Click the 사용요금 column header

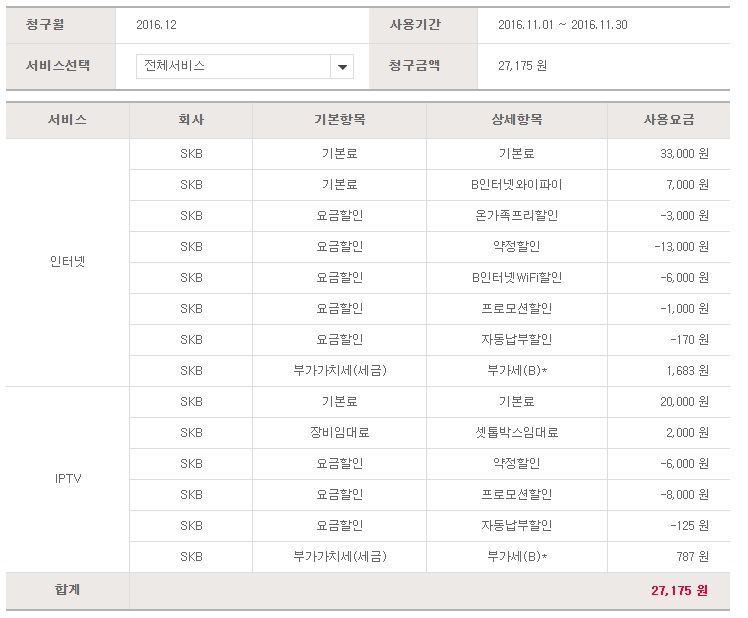[668, 120]
